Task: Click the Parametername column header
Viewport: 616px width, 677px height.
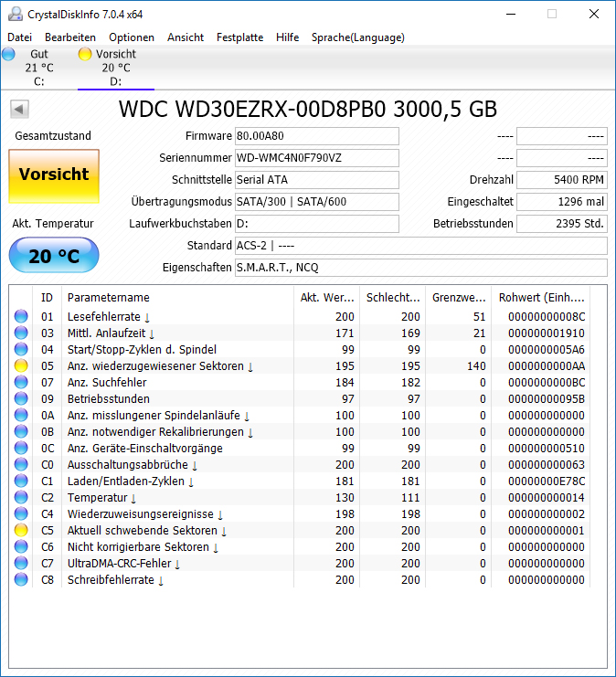Action: click(177, 298)
